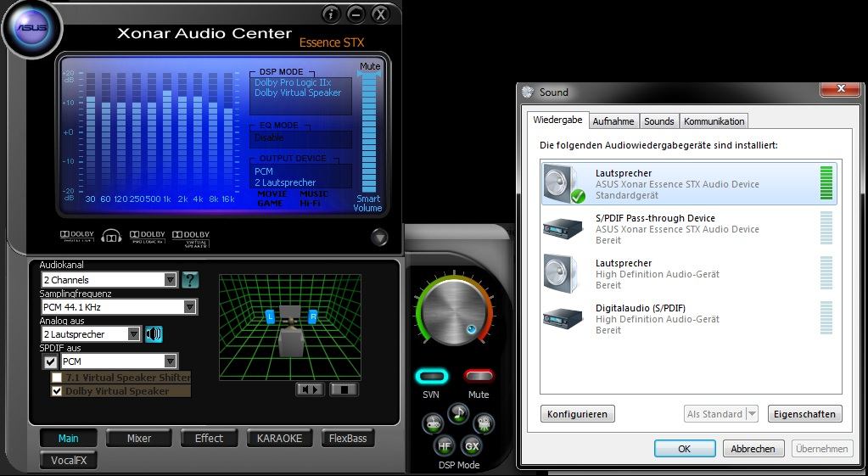Select the Music DSP mode icon
Screen dimensions: 868x476
[x=458, y=413]
